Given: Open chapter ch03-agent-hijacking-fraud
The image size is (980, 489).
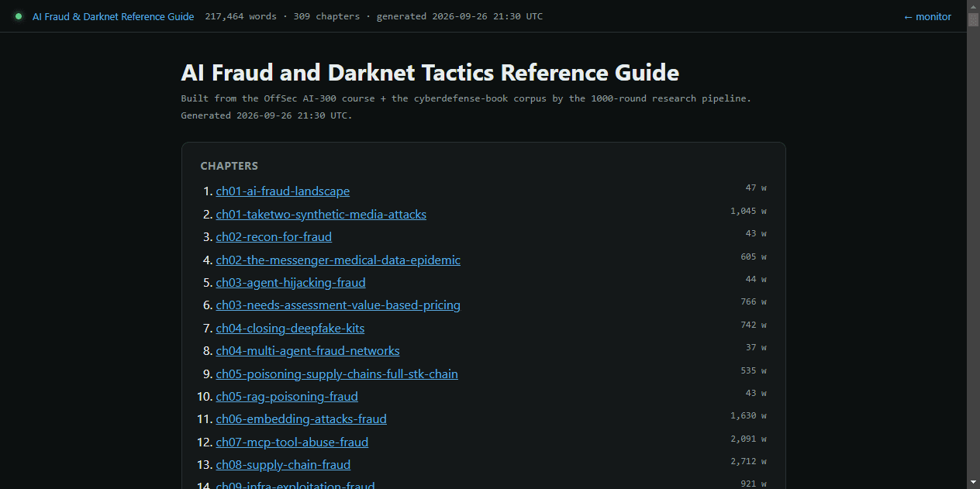Looking at the screenshot, I should [291, 283].
